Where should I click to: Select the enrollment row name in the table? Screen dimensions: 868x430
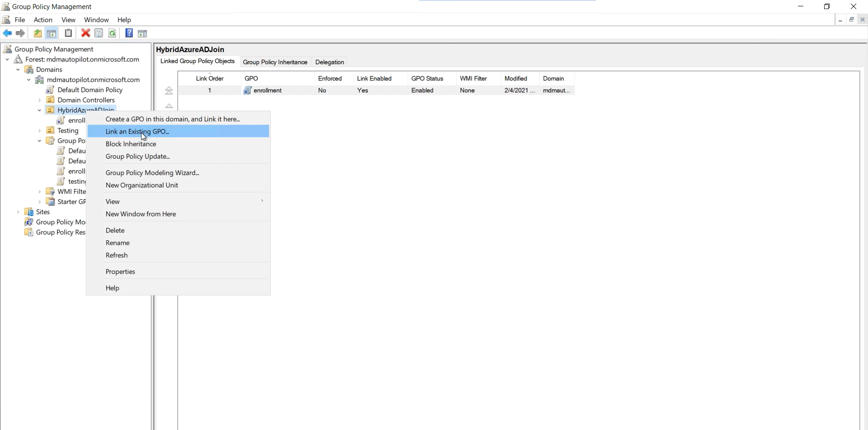pos(268,90)
